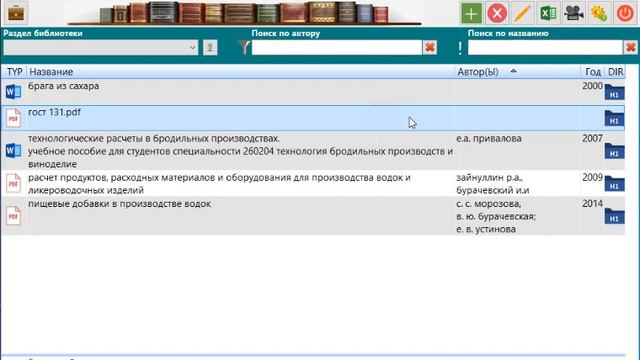Open folder icon for year 2009 row
640x360 pixels.
[614, 184]
